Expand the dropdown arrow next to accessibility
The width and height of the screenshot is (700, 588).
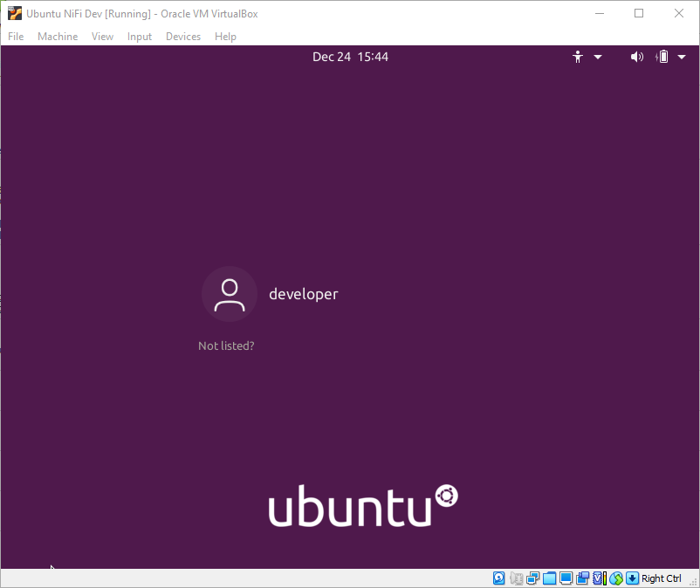(x=598, y=57)
